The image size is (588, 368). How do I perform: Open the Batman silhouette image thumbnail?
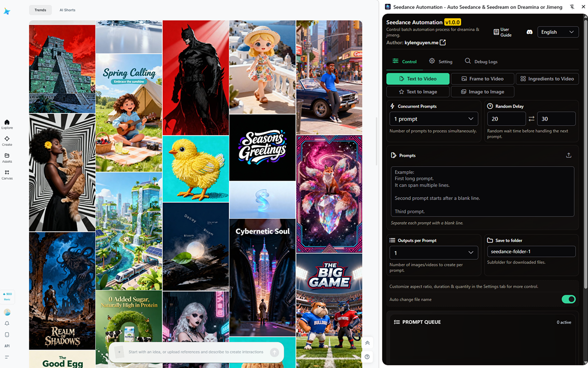pyautogui.click(x=196, y=77)
